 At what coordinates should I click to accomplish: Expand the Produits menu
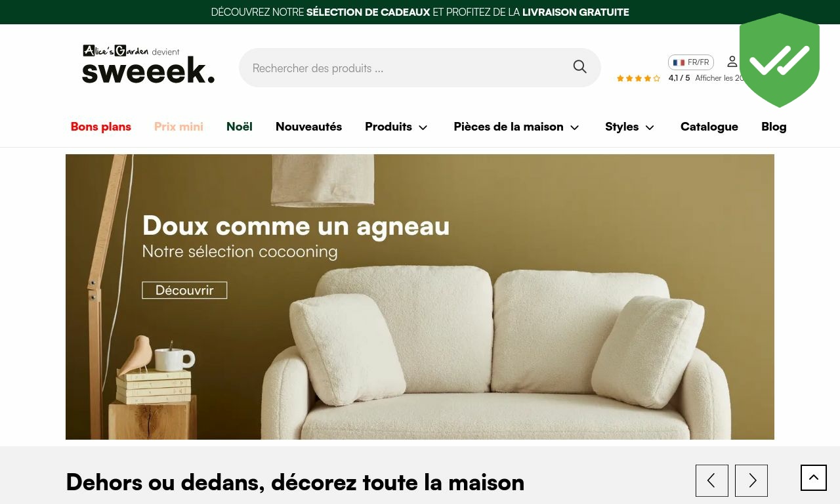tap(396, 127)
